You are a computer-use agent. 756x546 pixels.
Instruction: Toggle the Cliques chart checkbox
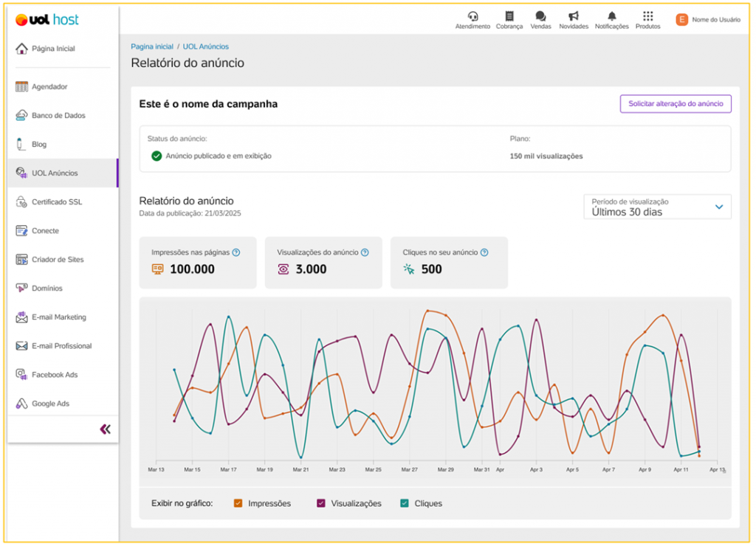click(x=405, y=503)
